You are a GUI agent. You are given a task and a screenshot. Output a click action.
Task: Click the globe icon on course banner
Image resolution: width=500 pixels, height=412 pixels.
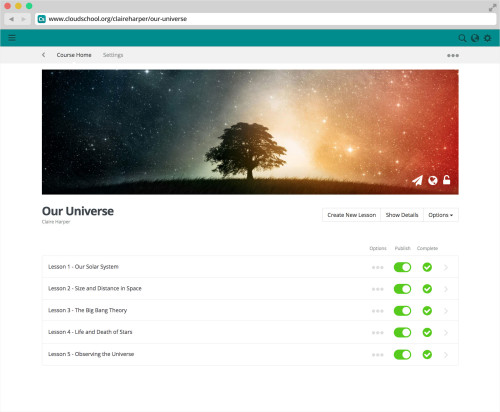(433, 180)
